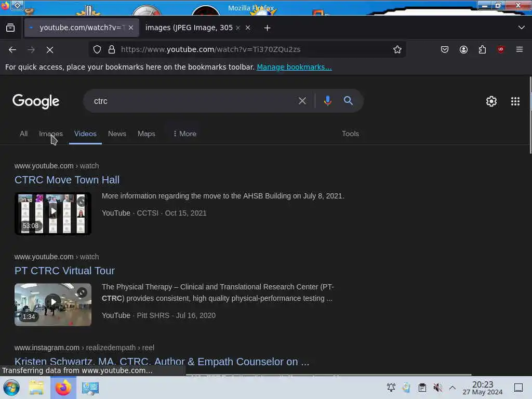Play the 53:08 Town Hall video thumbnail
The width and height of the screenshot is (532, 399).
click(53, 214)
